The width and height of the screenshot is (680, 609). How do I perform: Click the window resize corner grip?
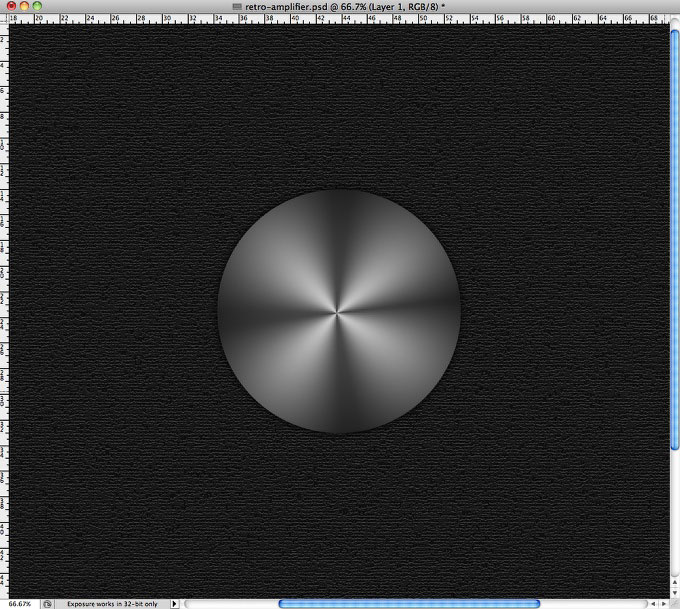click(675, 604)
